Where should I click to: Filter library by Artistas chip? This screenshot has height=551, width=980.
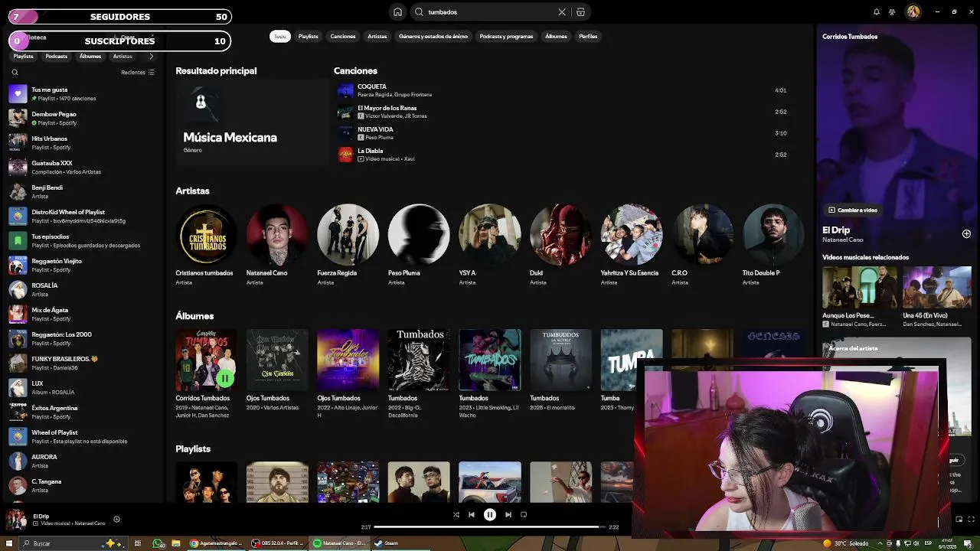pyautogui.click(x=122, y=56)
